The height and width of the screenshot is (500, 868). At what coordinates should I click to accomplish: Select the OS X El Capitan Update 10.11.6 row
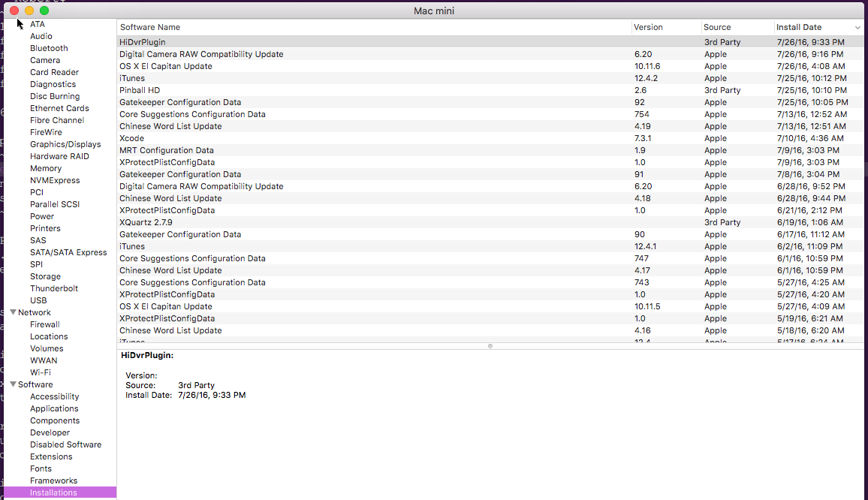(490, 66)
